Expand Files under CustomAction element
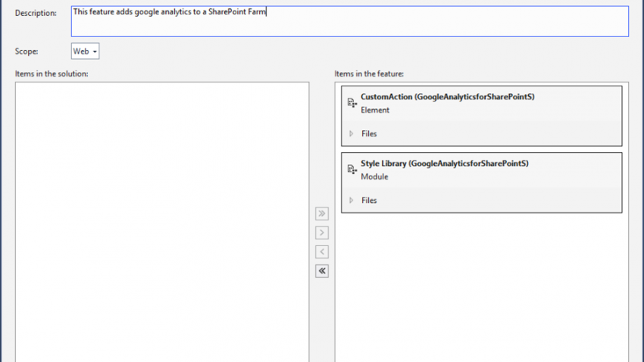The image size is (644, 362). tap(351, 133)
